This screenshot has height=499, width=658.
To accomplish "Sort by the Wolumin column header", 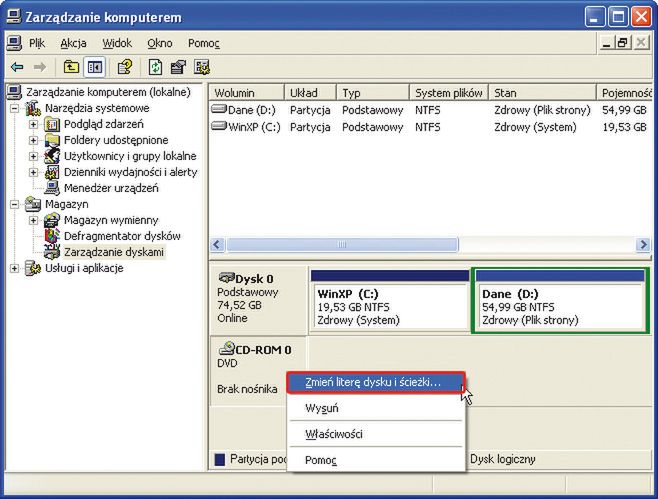I will [246, 93].
